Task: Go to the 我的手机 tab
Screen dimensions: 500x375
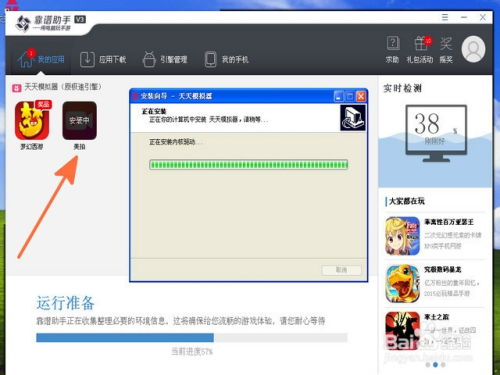Action: point(226,59)
